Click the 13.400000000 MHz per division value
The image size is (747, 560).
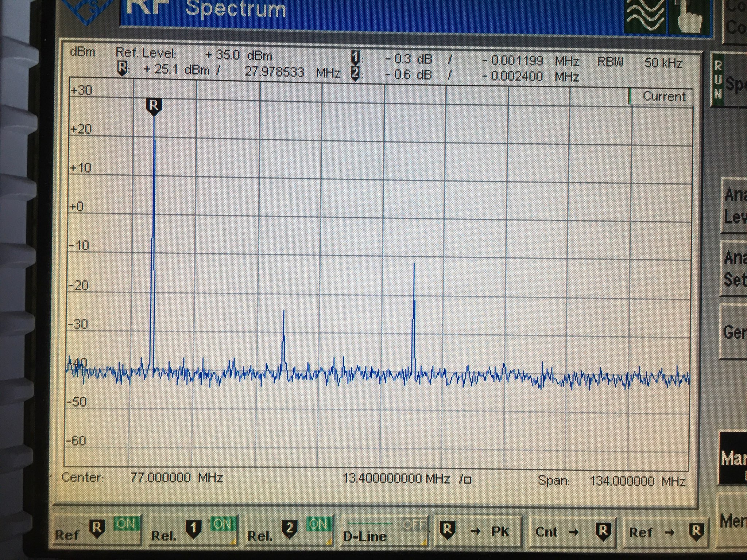coord(407,479)
